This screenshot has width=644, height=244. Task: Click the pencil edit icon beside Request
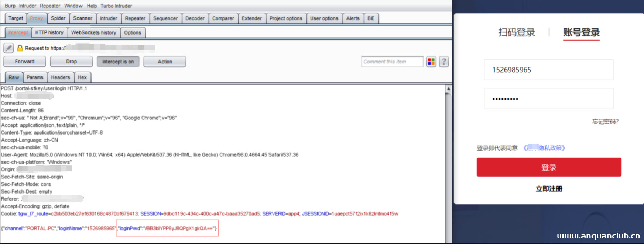pyautogui.click(x=8, y=48)
